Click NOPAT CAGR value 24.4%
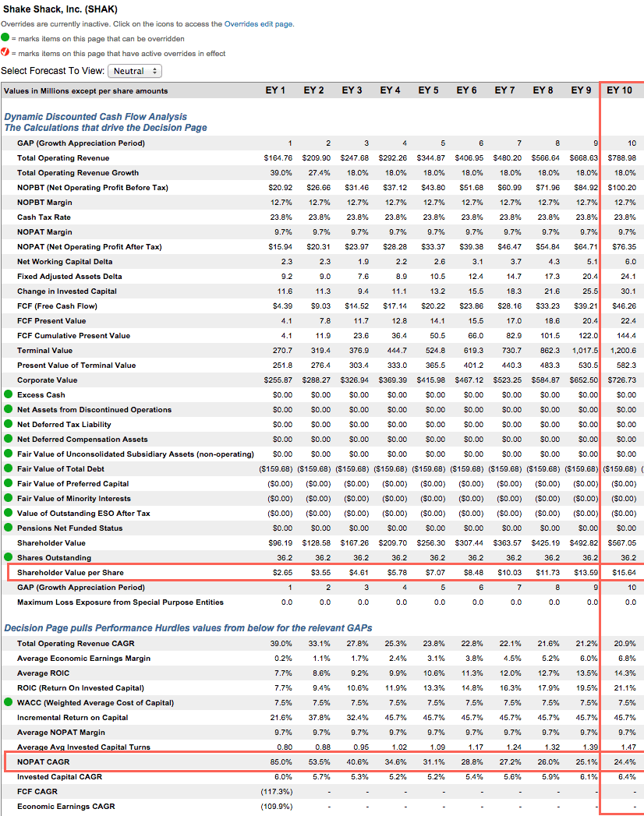The image size is (644, 816). 625,762
